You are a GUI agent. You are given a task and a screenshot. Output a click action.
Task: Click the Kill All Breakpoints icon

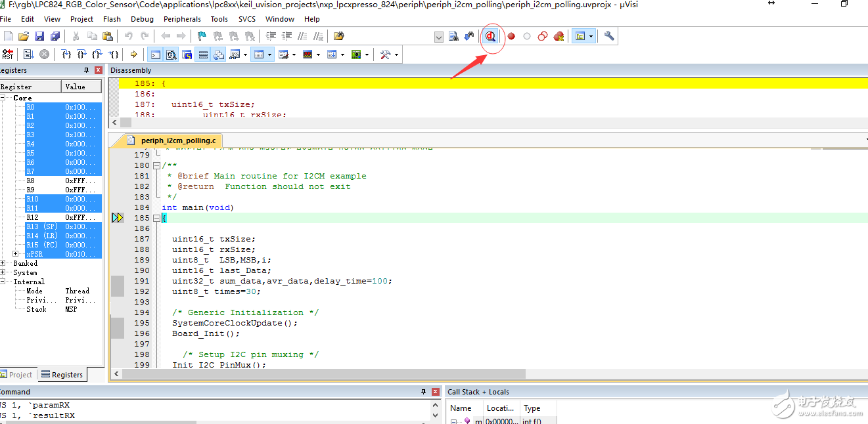click(559, 37)
